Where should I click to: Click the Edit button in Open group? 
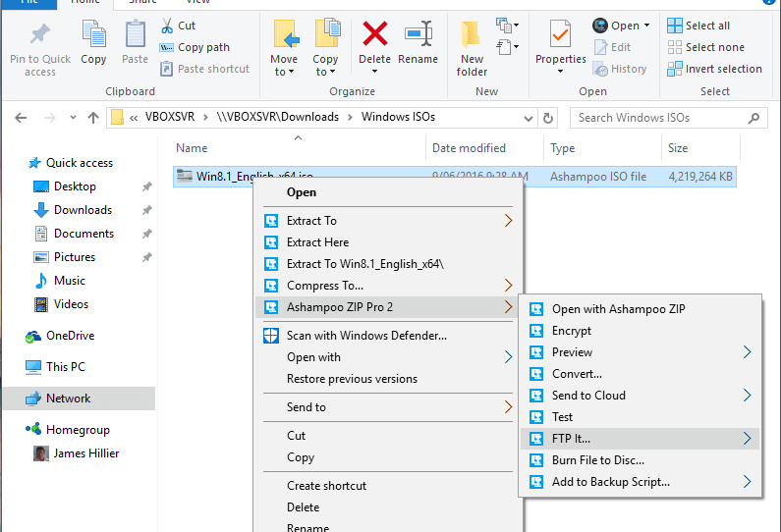[612, 47]
